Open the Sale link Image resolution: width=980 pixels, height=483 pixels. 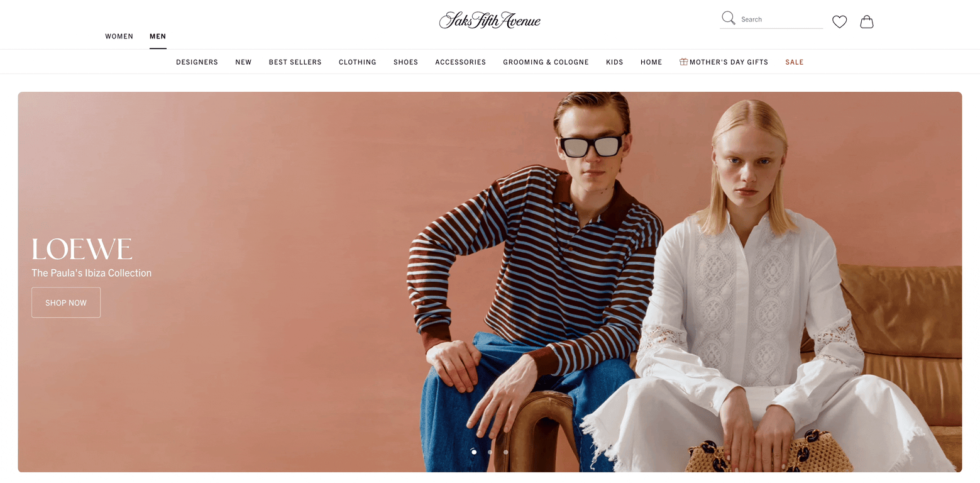794,62
